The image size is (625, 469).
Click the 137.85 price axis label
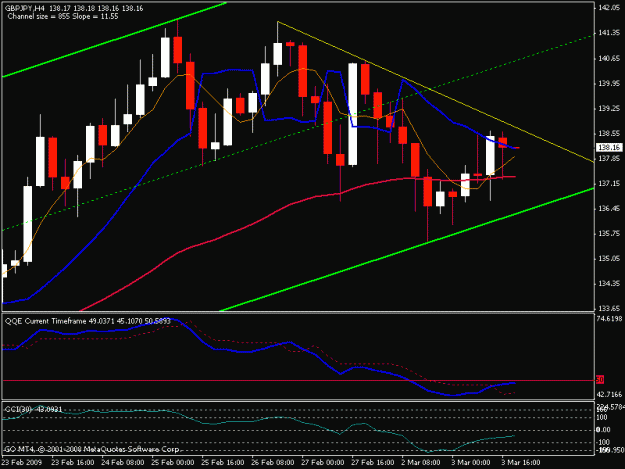(609, 159)
